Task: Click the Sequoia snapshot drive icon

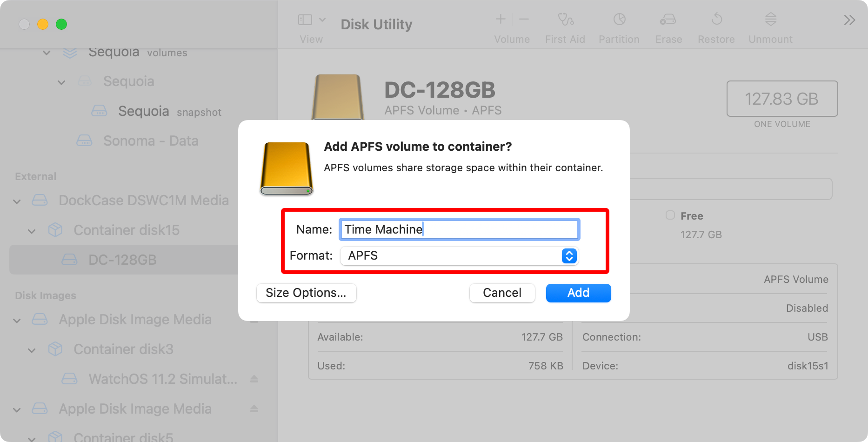Action: pyautogui.click(x=99, y=111)
